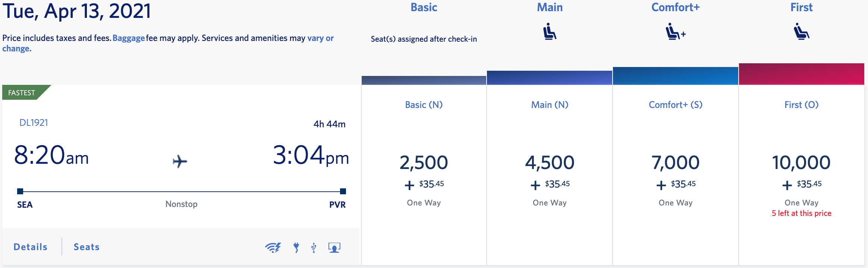Click the Basic cabin column header
This screenshot has height=268, width=868.
coord(424,7)
